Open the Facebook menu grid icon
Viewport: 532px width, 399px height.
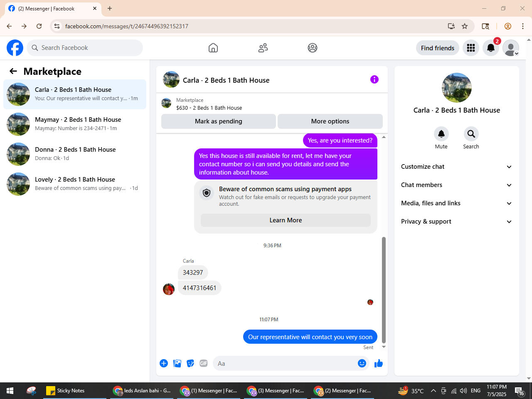point(471,48)
